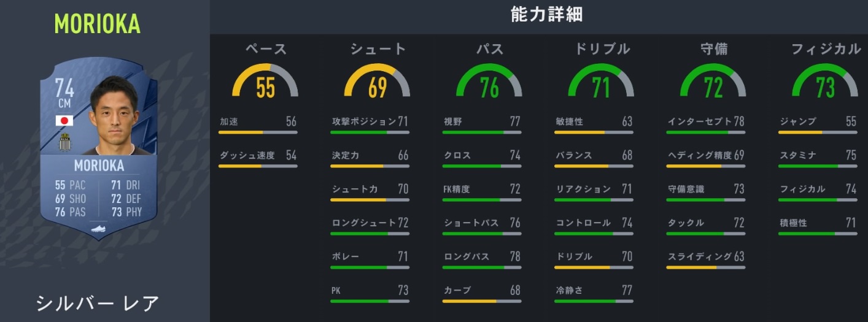Click the フィジカル gauge showing 73
The width and height of the screenshot is (868, 322).
[824, 82]
